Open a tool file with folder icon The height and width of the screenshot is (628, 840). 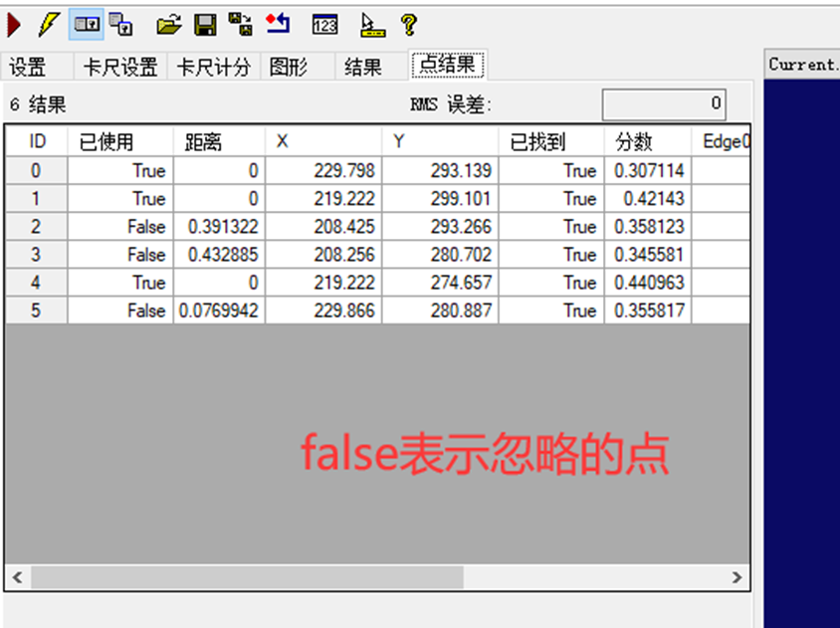click(x=169, y=25)
